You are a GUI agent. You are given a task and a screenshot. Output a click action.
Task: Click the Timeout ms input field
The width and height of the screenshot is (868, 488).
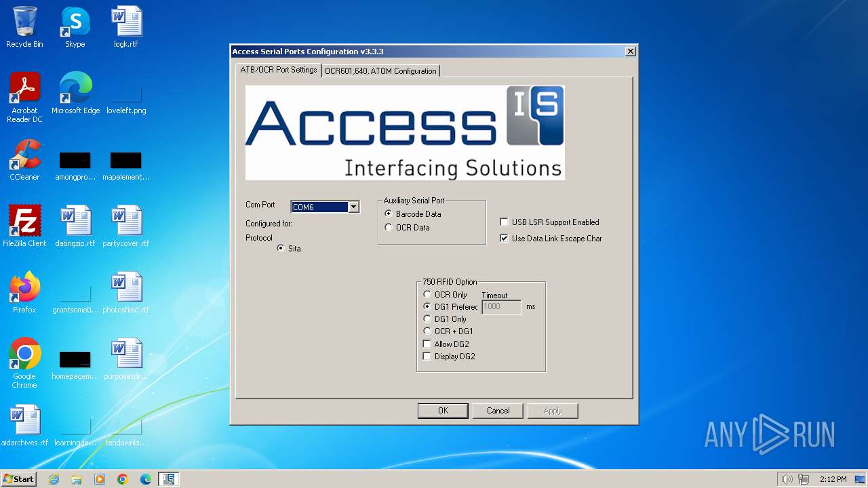point(502,307)
